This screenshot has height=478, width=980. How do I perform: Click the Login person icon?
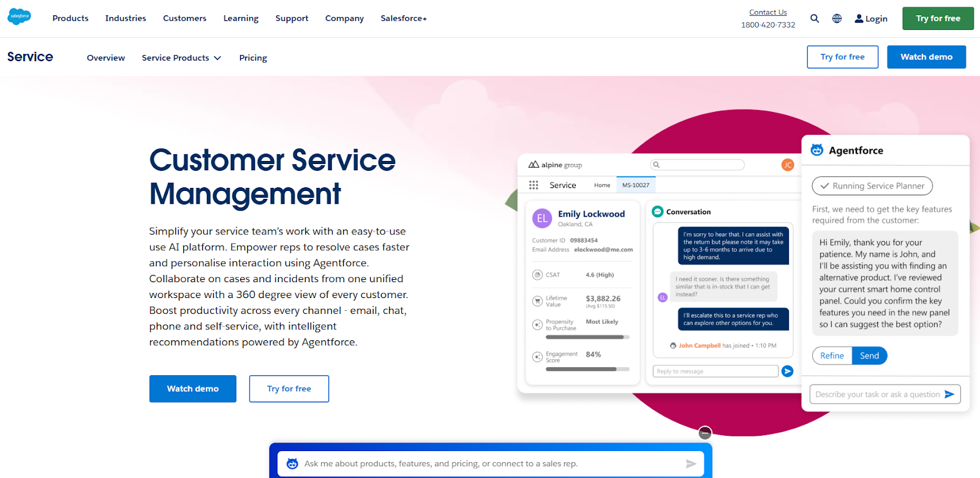coord(859,18)
